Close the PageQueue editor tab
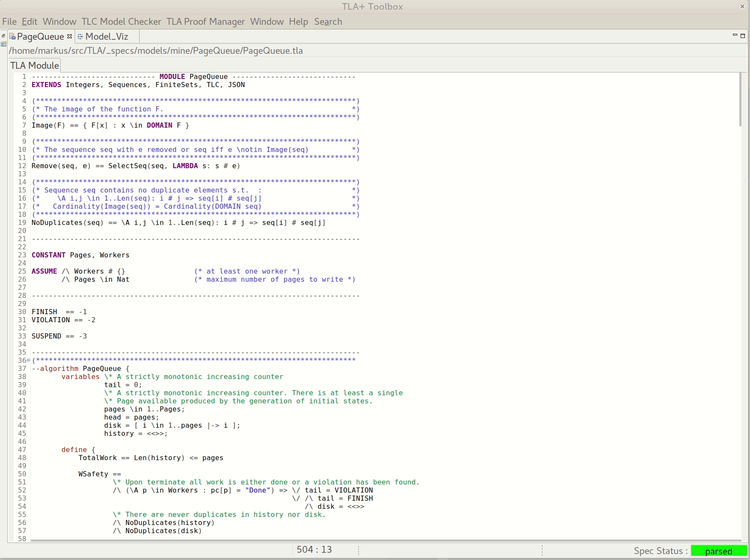 tap(70, 36)
